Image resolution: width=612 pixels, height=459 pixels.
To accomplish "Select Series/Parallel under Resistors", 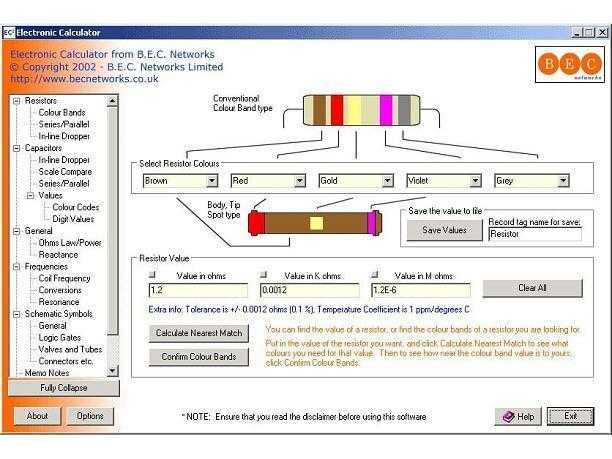I will point(64,125).
